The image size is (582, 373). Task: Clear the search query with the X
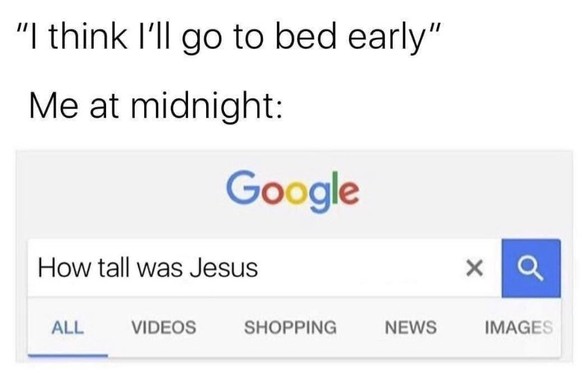[474, 268]
